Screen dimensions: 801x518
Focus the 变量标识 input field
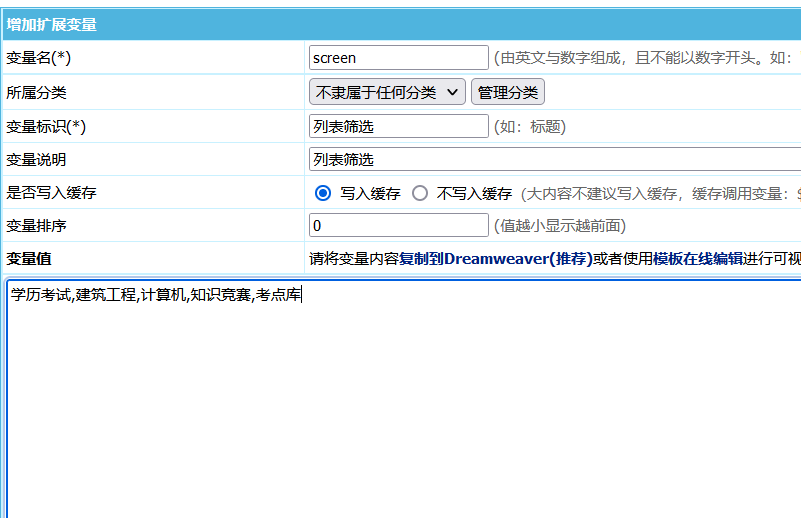[x=398, y=126]
